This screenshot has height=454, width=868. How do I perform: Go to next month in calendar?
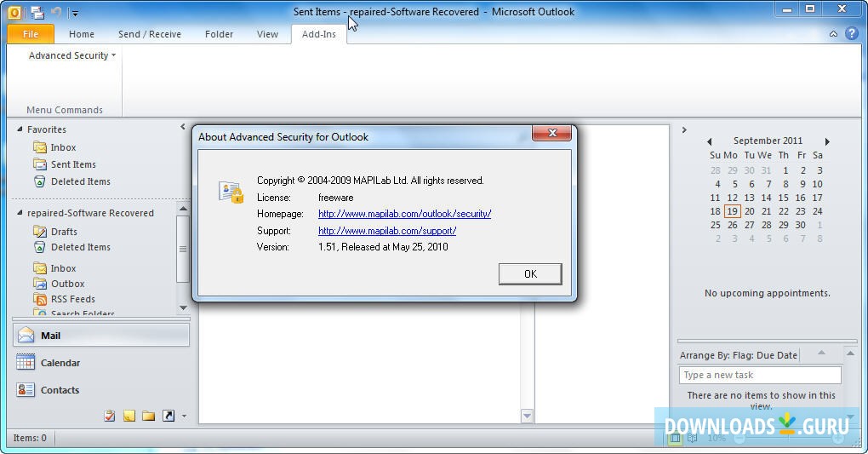tap(828, 141)
